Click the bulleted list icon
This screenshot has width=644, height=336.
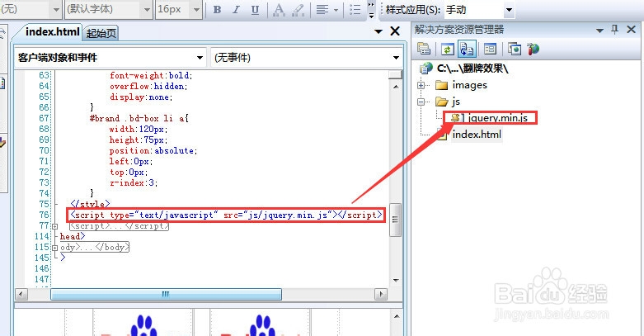355,9
